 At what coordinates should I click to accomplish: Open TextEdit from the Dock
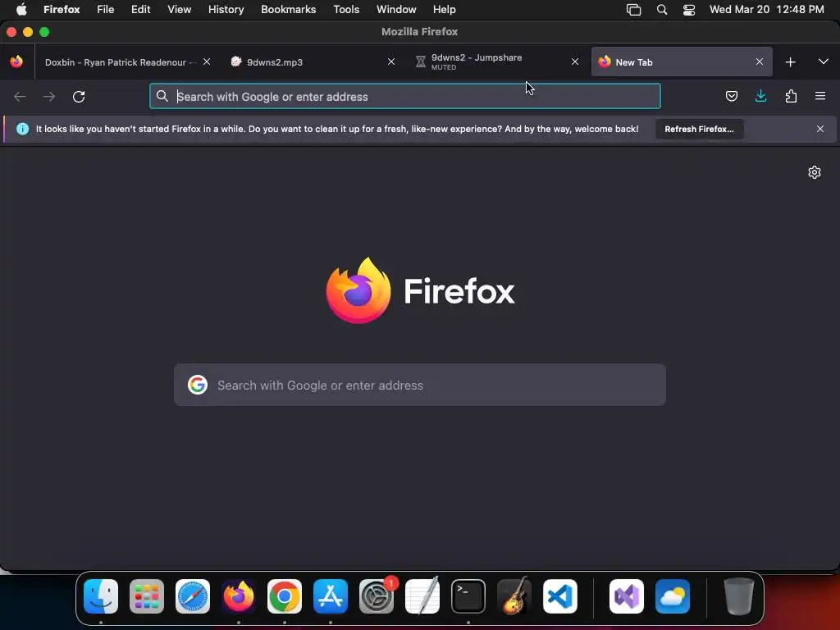(x=422, y=596)
